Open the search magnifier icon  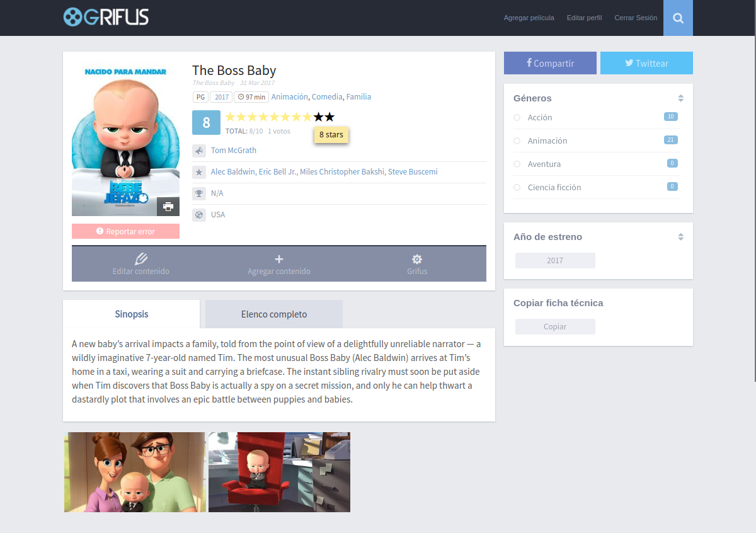point(678,18)
